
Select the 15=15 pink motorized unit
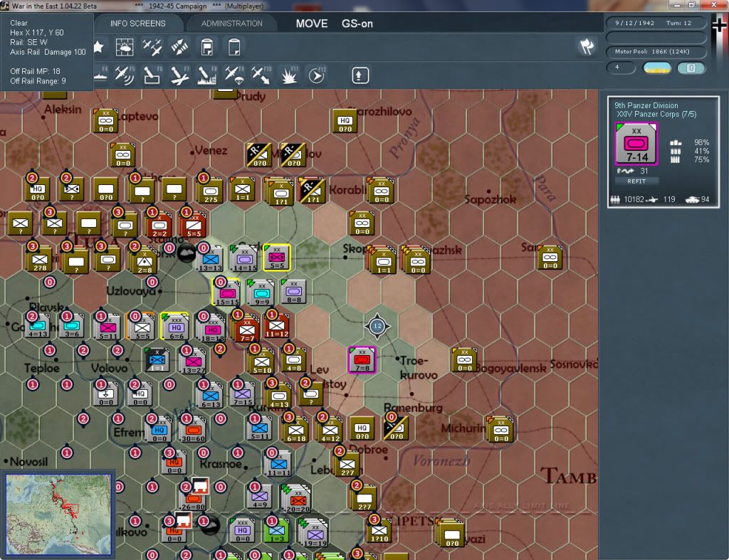coord(226,292)
